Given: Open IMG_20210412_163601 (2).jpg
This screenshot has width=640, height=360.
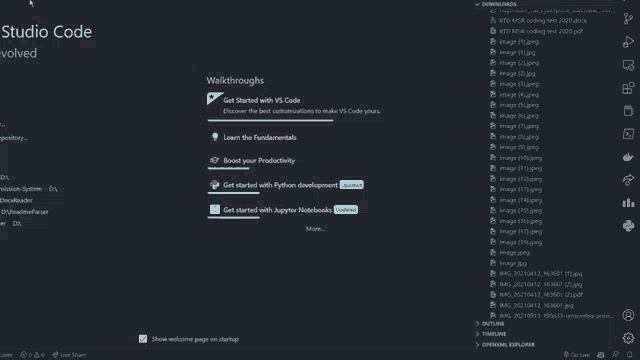Looking at the screenshot, I should [x=541, y=284].
